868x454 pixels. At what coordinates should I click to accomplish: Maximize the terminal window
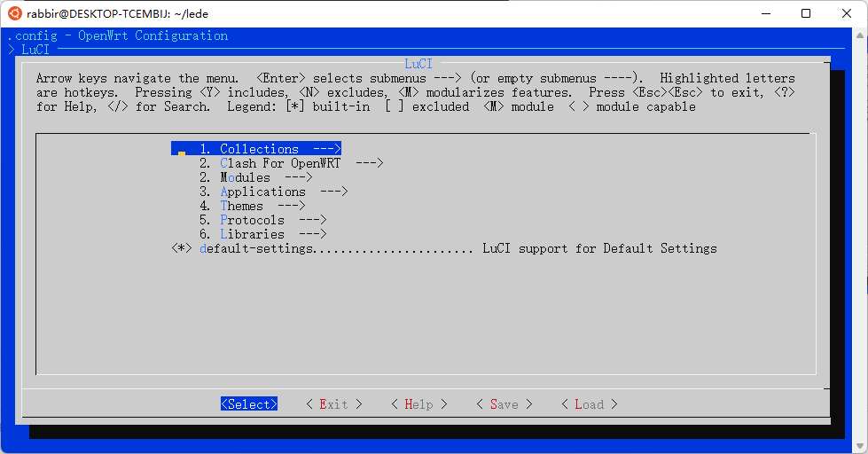[x=806, y=13]
